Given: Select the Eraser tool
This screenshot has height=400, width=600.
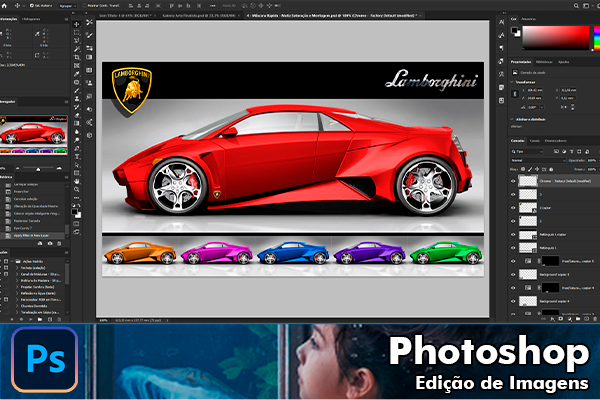Looking at the screenshot, I should pos(77,115).
